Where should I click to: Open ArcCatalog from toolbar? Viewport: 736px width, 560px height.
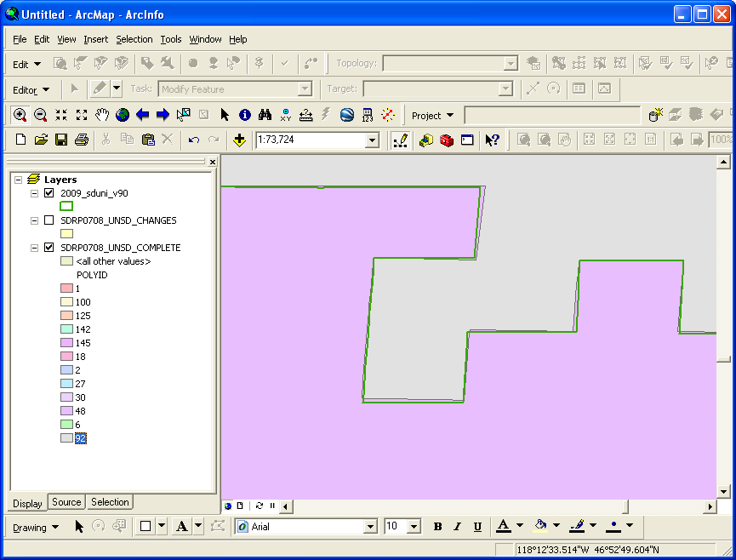click(x=426, y=140)
